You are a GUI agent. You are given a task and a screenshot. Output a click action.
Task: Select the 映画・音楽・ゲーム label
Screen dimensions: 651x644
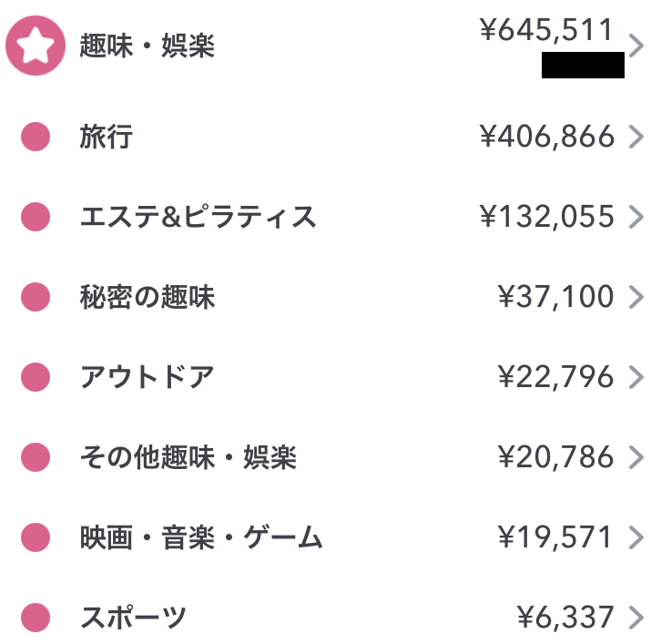point(201,537)
